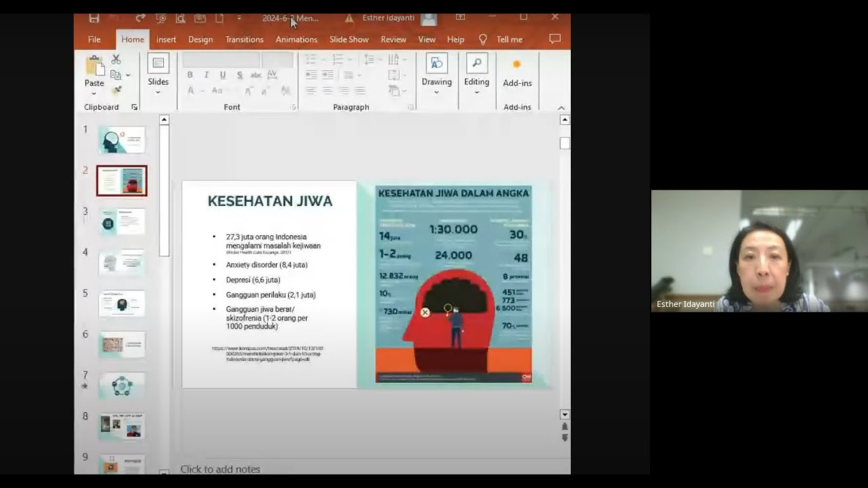The image size is (868, 488).
Task: Select slide 1 thumbnail
Action: point(122,140)
